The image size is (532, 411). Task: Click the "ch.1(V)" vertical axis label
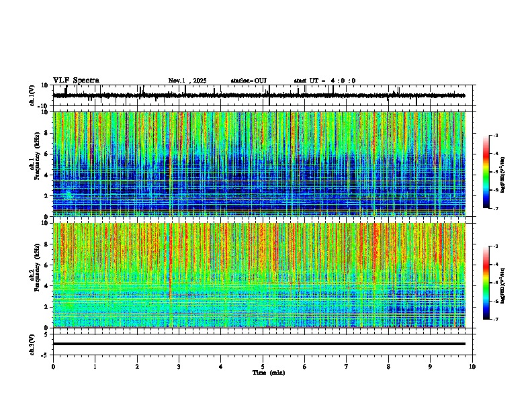[32, 95]
